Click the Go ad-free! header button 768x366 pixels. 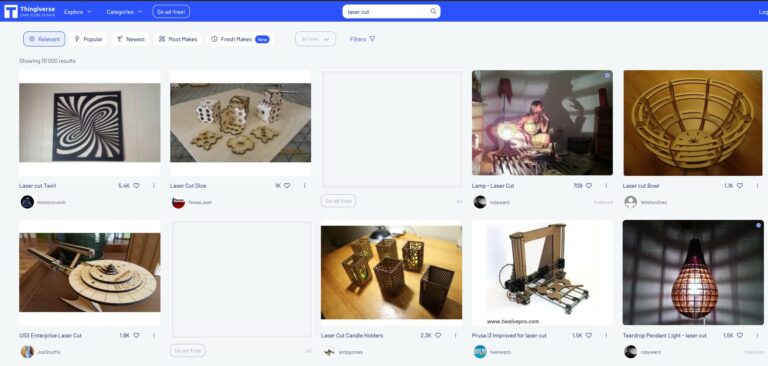171,12
